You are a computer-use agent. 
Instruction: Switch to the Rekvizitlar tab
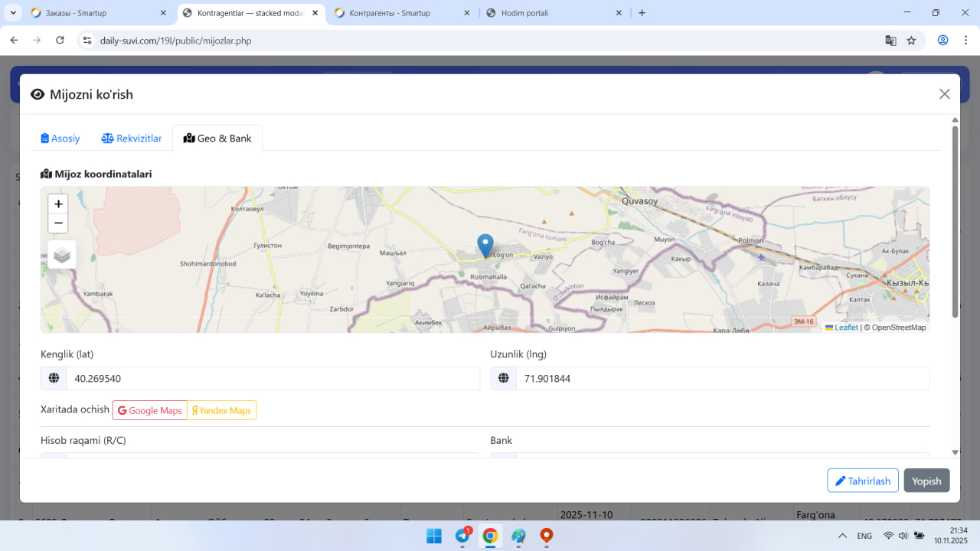coord(132,139)
